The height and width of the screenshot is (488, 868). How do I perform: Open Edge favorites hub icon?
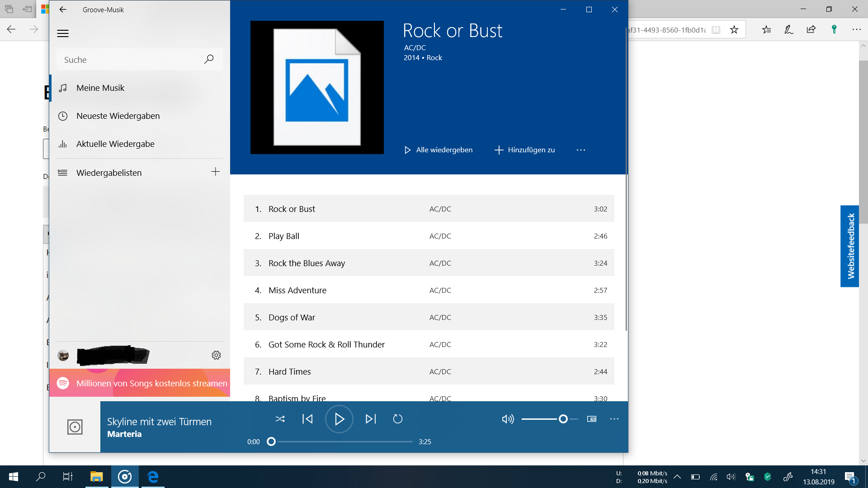coord(766,29)
